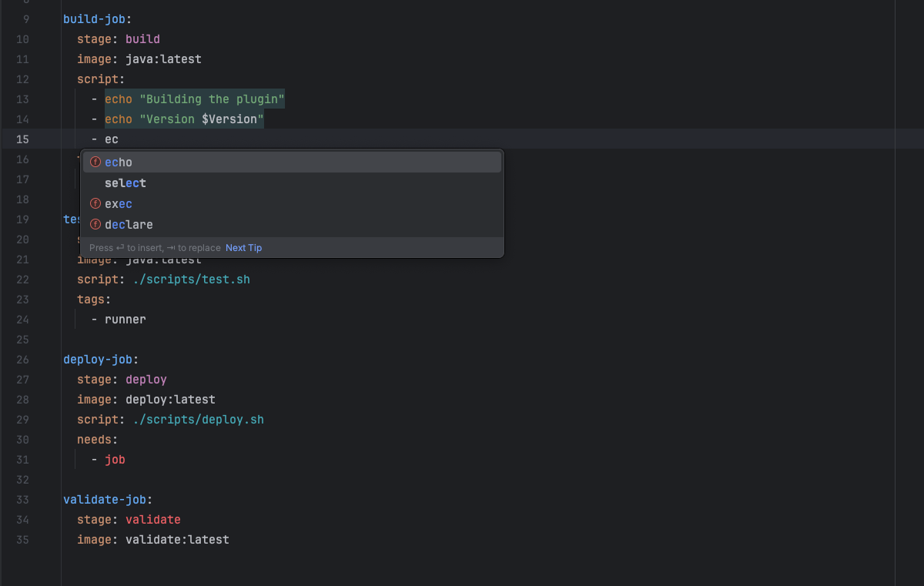Open the Next Tip link
Screen dimensions: 924x586
coord(243,248)
